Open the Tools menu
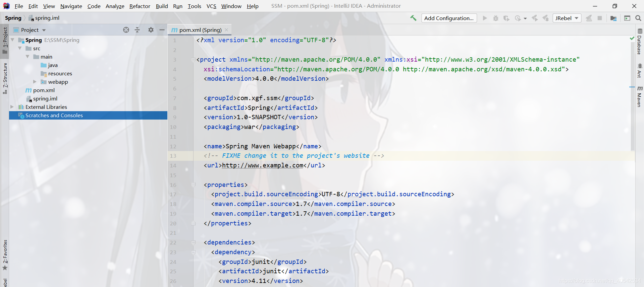Screen dimensions: 644x287 click(x=194, y=6)
